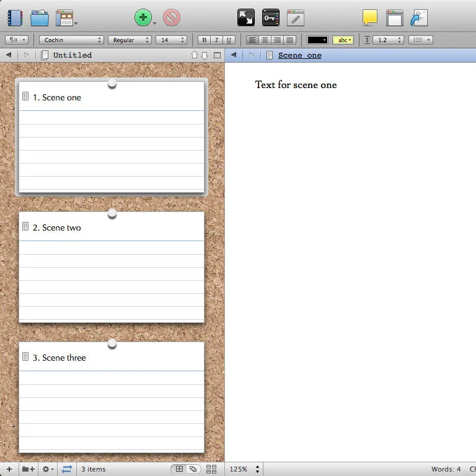The height and width of the screenshot is (476, 476).
Task: Open the Keywords panel key icon
Action: pyautogui.click(x=270, y=17)
